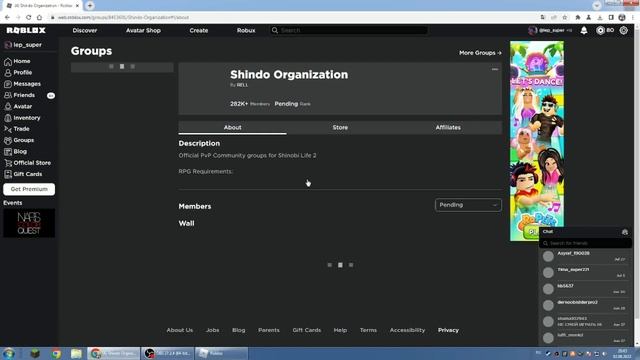Click the search magnifier icon
Viewport: 640px width, 360px height.
pos(275,31)
